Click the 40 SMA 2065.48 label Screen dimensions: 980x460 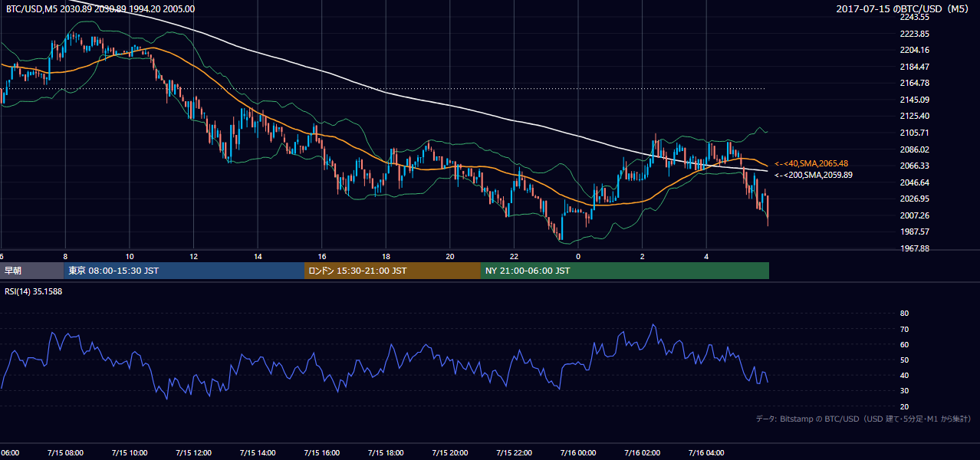pyautogui.click(x=811, y=164)
